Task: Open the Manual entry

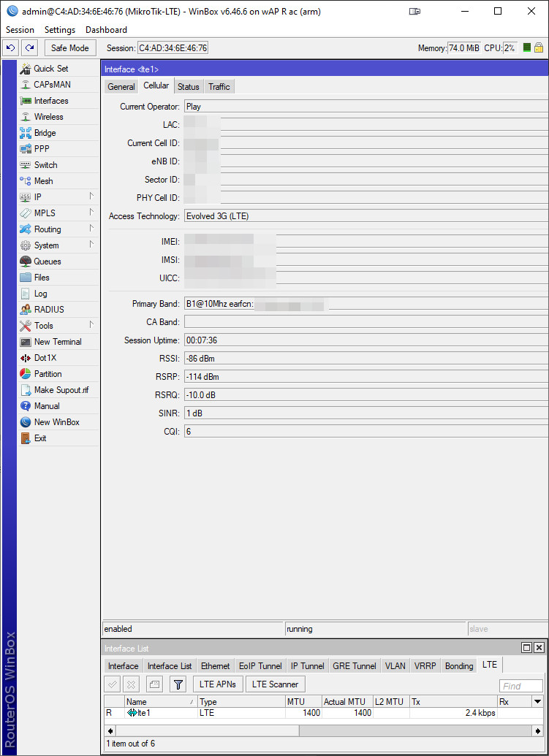Action: (58, 406)
